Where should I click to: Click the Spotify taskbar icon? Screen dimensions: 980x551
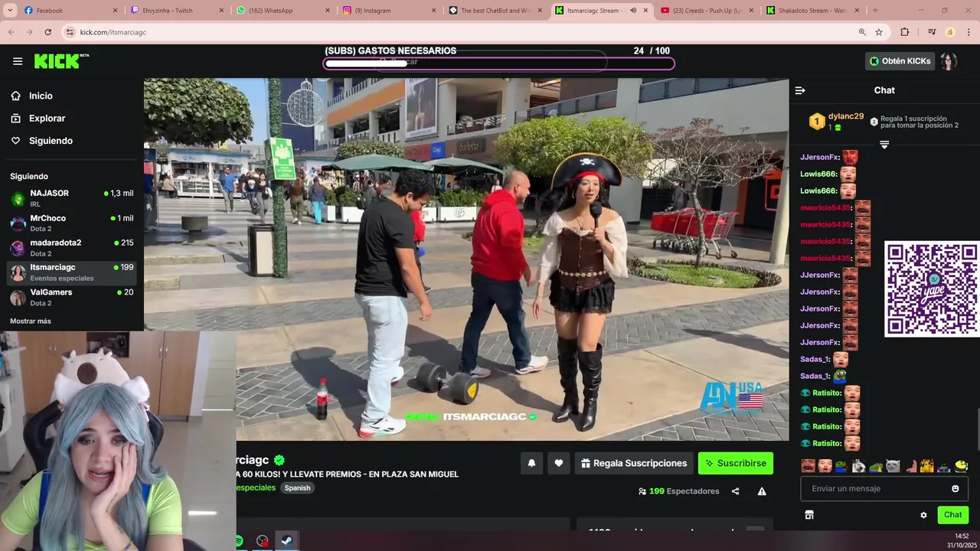[240, 541]
